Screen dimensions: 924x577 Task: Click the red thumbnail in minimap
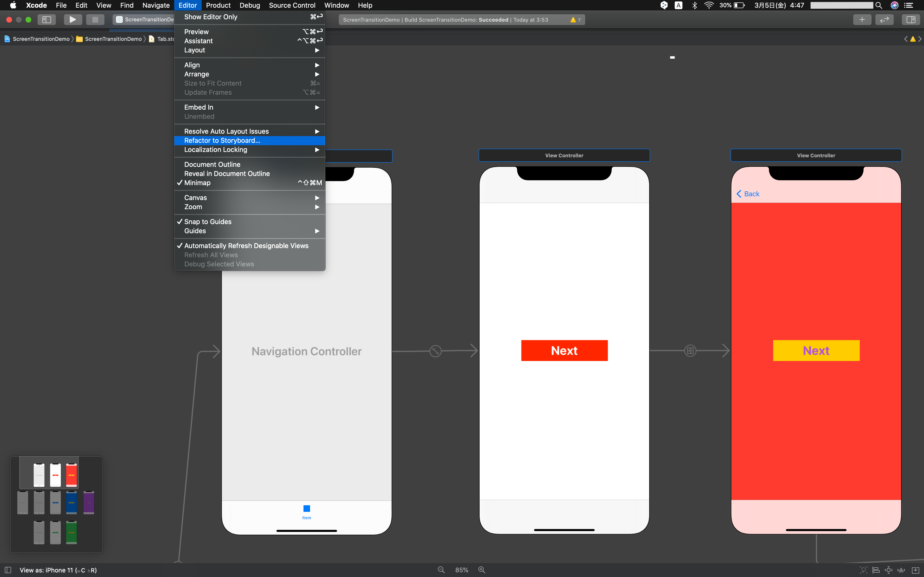pos(71,475)
